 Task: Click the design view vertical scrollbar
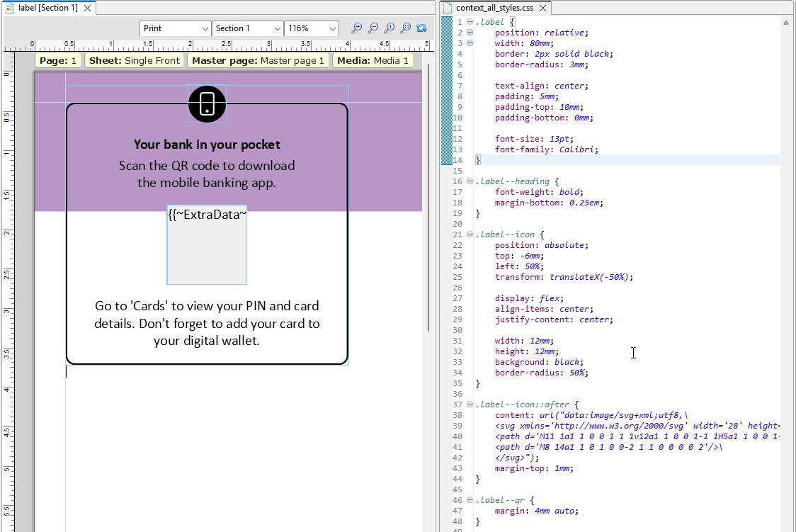coord(428,213)
